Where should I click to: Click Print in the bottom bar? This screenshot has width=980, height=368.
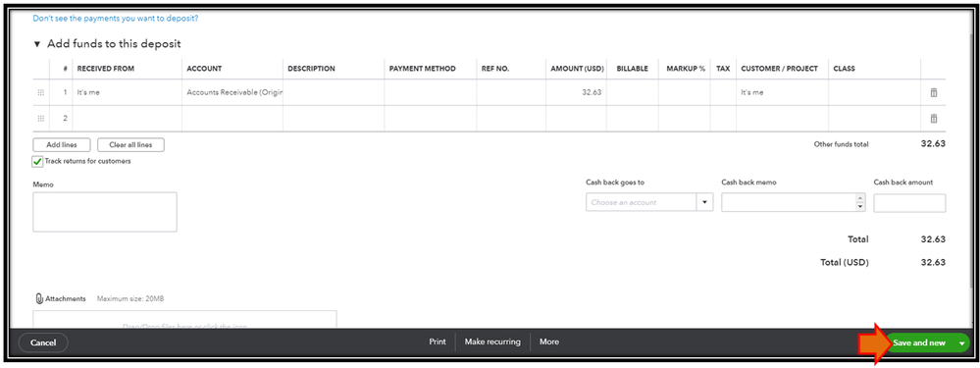438,342
